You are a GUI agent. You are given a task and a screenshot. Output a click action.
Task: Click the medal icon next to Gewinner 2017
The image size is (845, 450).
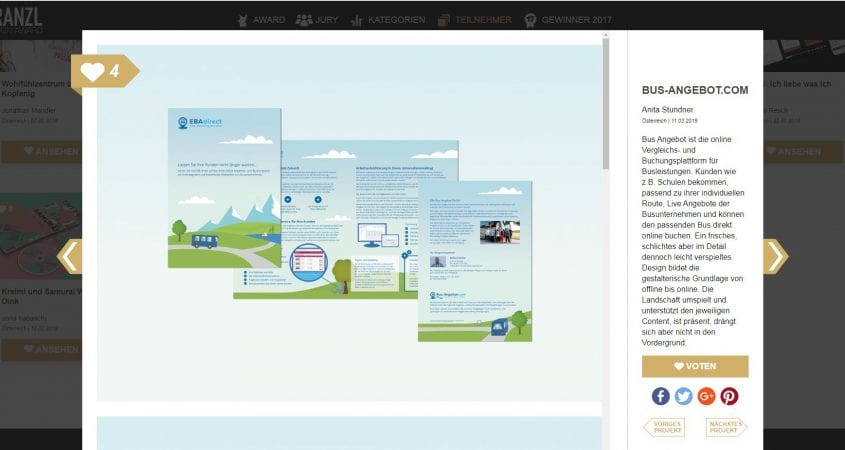point(530,20)
